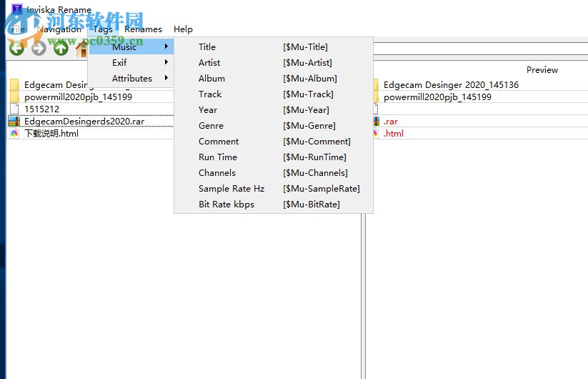Select file EdgecamDesingerds2020.rar
The height and width of the screenshot is (379, 588).
tap(84, 121)
